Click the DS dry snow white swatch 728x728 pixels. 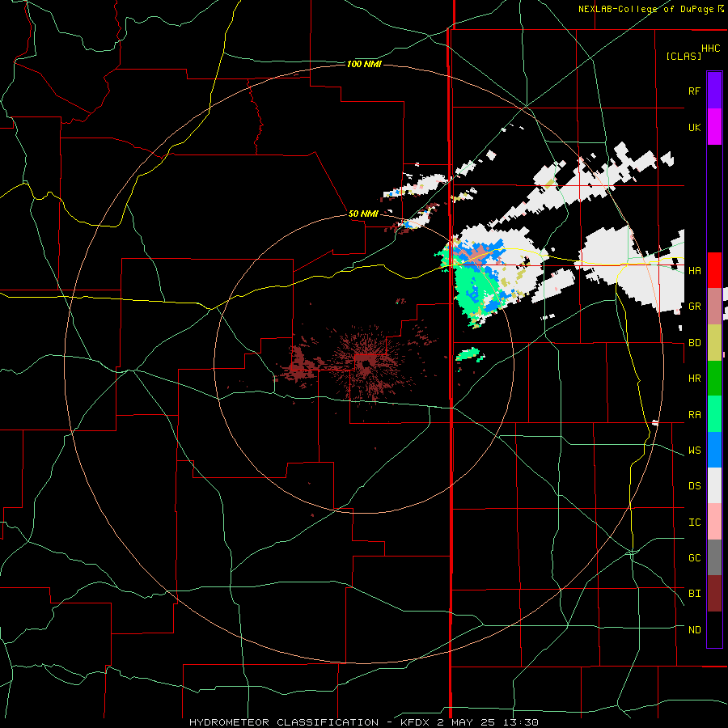[x=714, y=485]
